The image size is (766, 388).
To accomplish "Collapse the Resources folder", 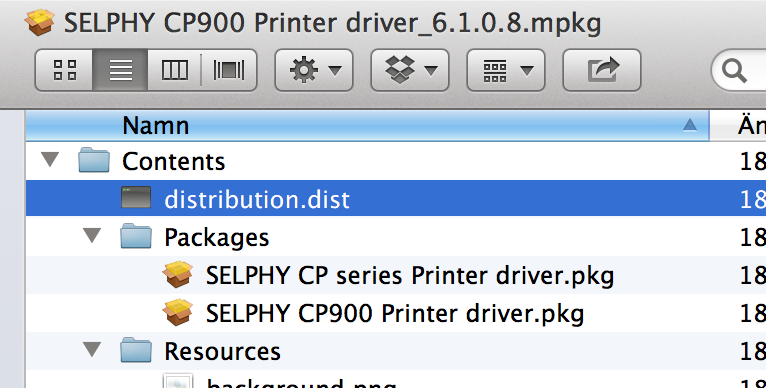I will pyautogui.click(x=92, y=349).
